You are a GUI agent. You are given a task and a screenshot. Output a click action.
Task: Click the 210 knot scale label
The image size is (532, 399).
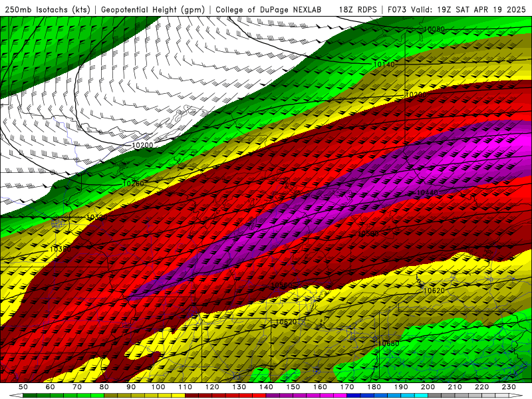[456, 387]
